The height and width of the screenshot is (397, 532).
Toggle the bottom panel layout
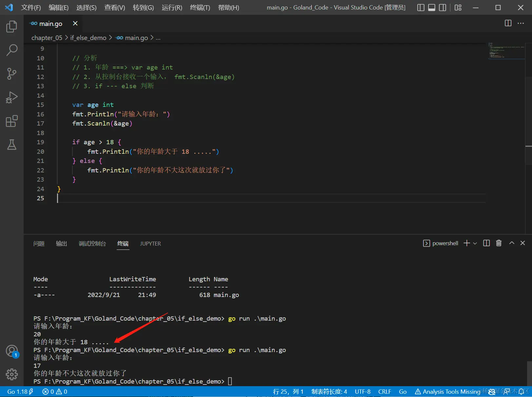click(432, 8)
